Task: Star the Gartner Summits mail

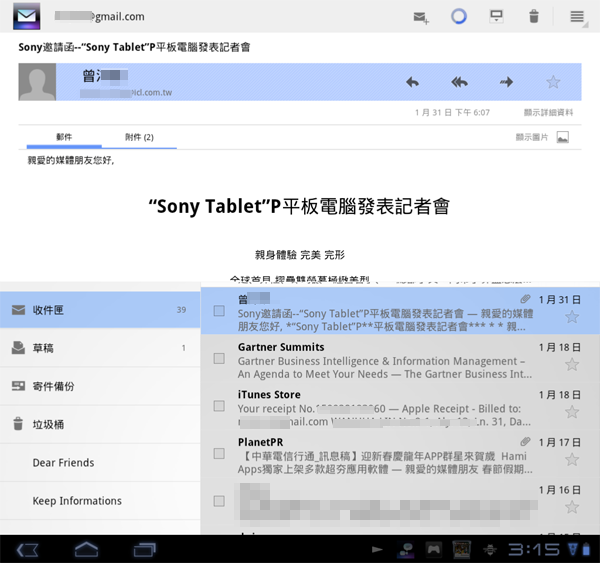Action: pyautogui.click(x=572, y=364)
